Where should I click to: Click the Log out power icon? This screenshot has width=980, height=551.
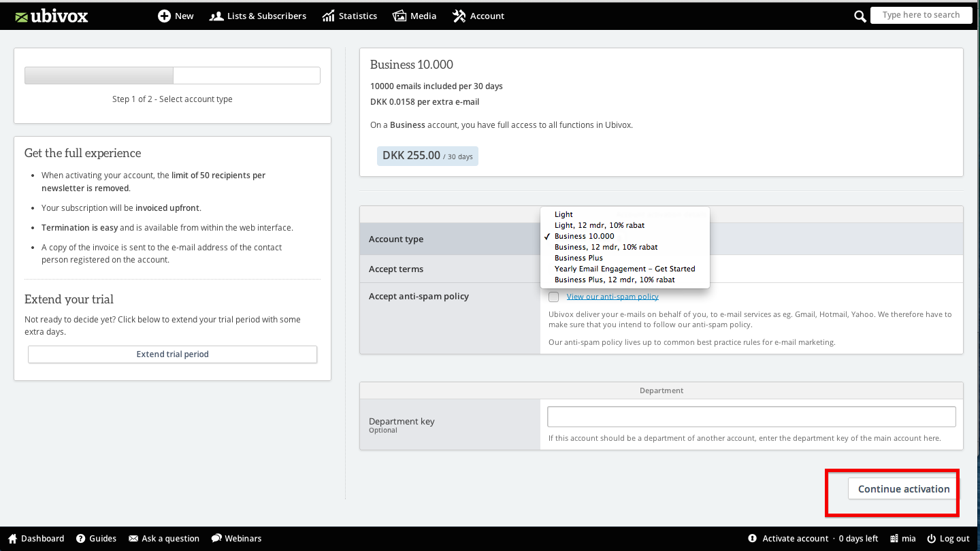point(931,538)
